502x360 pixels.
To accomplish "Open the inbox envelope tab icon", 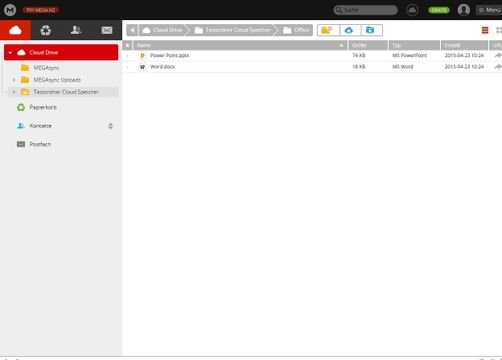I will [x=107, y=30].
